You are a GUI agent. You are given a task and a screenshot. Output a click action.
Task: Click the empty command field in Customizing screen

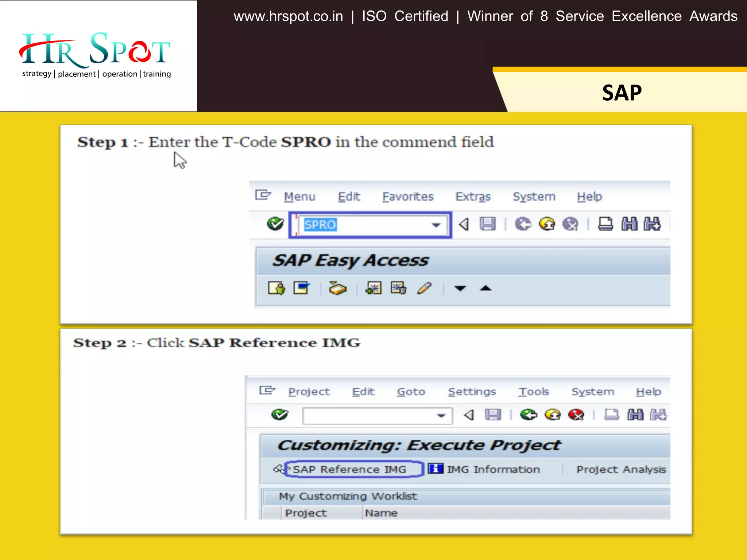(378, 416)
